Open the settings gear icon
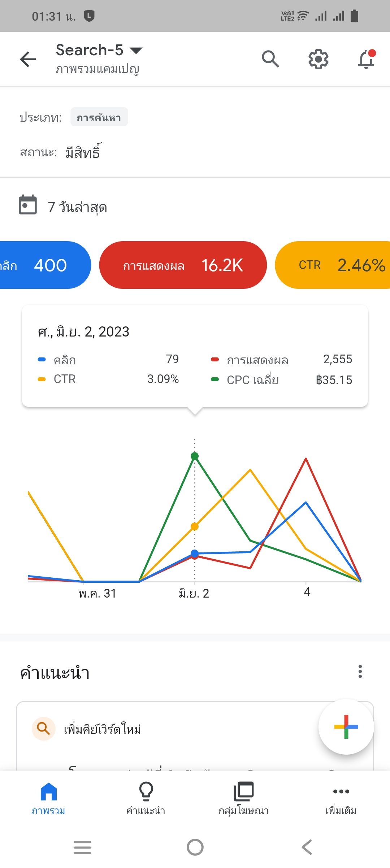Screen dimensions: 390x868 pos(318,59)
